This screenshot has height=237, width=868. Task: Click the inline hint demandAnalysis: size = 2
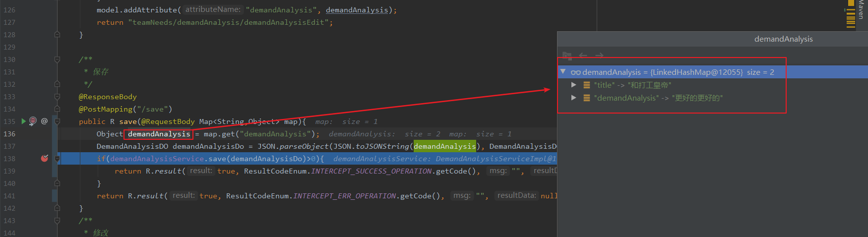tap(384, 134)
